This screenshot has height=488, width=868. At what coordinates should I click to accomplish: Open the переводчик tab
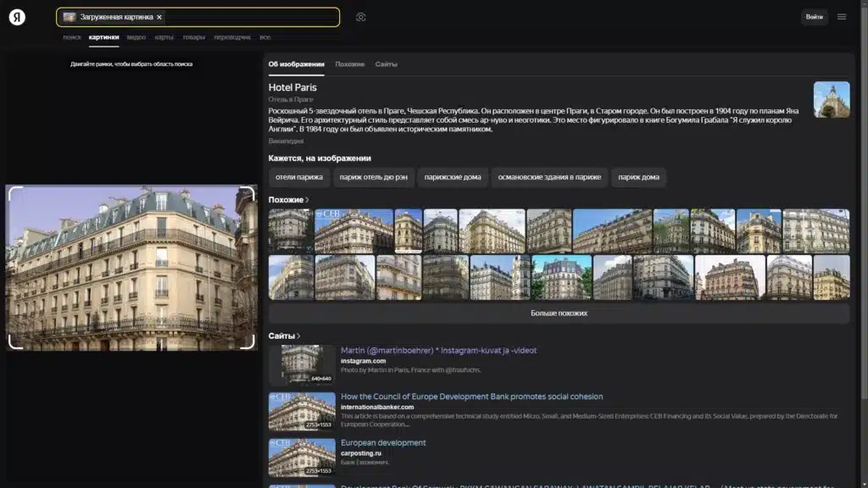[x=232, y=37]
